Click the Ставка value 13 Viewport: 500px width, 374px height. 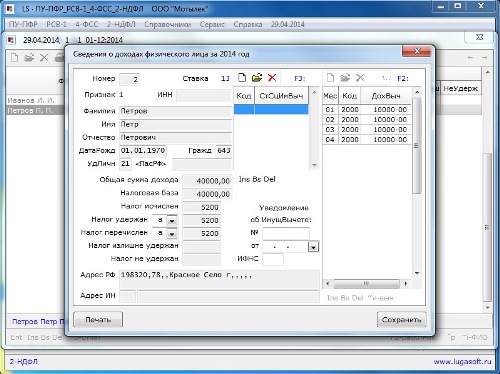225,79
